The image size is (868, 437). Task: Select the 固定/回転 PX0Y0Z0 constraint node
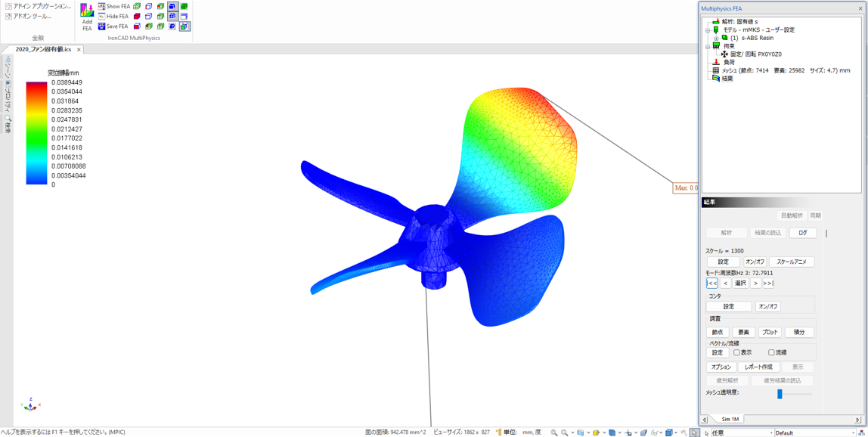755,54
